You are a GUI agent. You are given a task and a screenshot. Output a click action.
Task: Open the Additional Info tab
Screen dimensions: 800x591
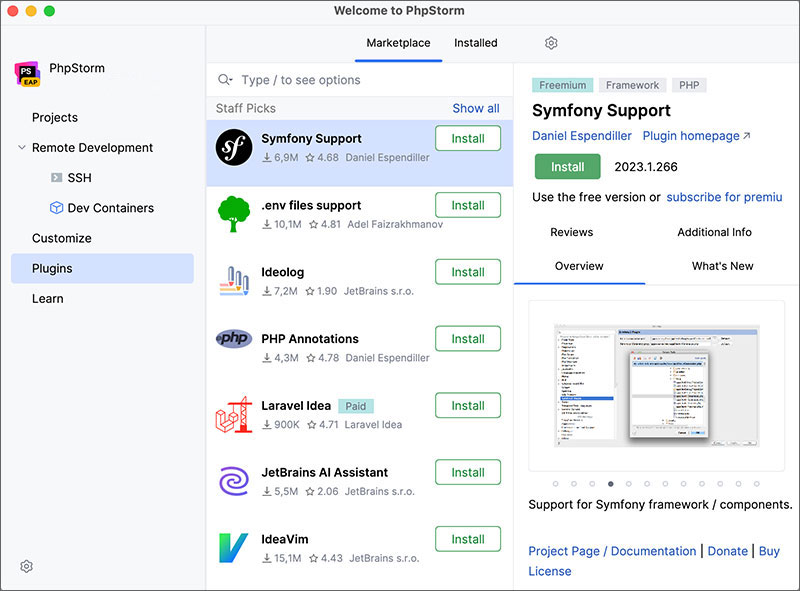pyautogui.click(x=714, y=232)
